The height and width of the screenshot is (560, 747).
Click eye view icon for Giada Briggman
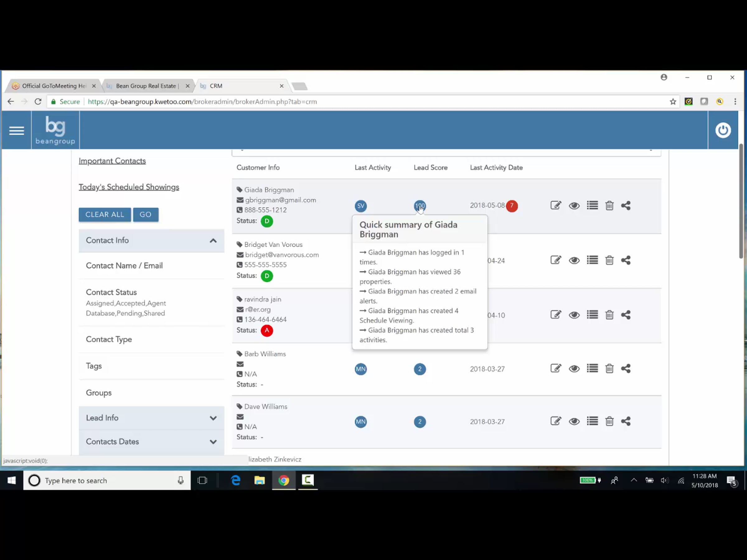pos(574,206)
